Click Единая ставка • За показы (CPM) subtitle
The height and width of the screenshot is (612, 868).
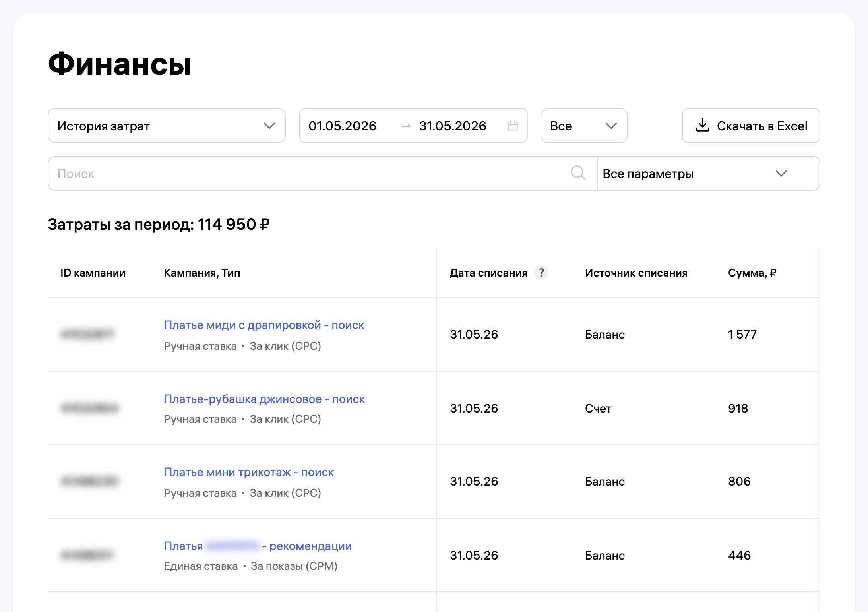click(250, 566)
